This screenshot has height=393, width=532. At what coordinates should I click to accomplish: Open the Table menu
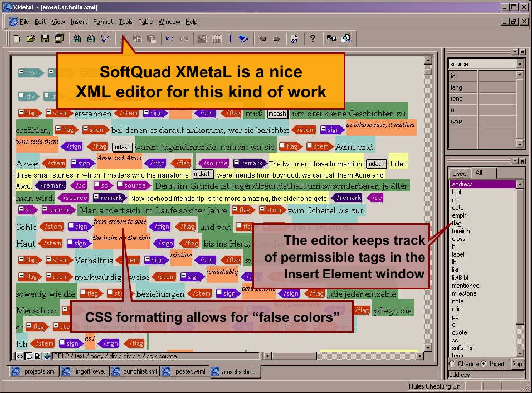(x=145, y=22)
